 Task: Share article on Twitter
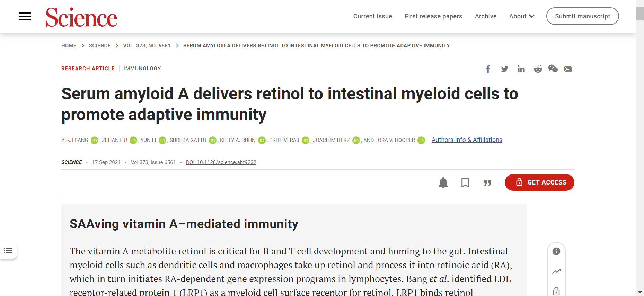(x=504, y=69)
